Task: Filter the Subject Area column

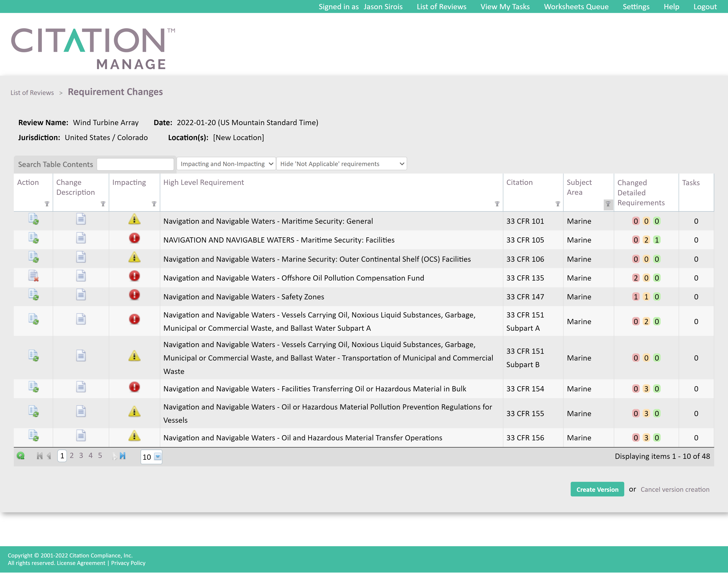Action: pyautogui.click(x=608, y=204)
